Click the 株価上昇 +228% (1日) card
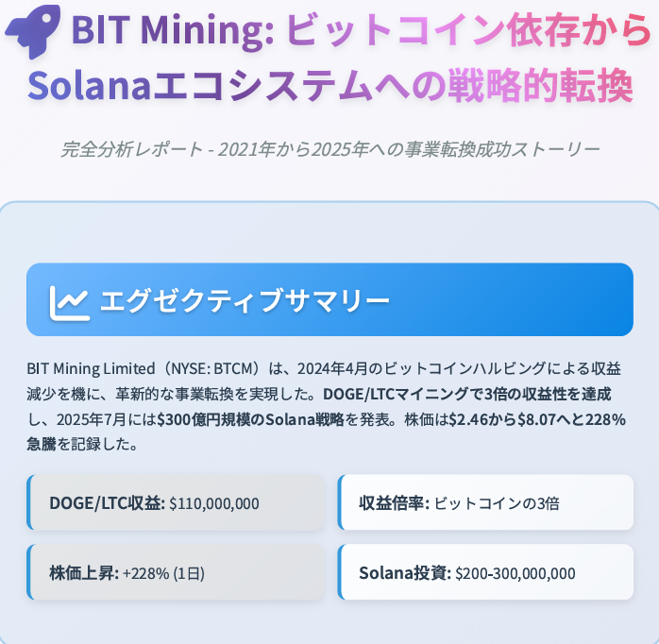This screenshot has height=644, width=659. (x=176, y=572)
